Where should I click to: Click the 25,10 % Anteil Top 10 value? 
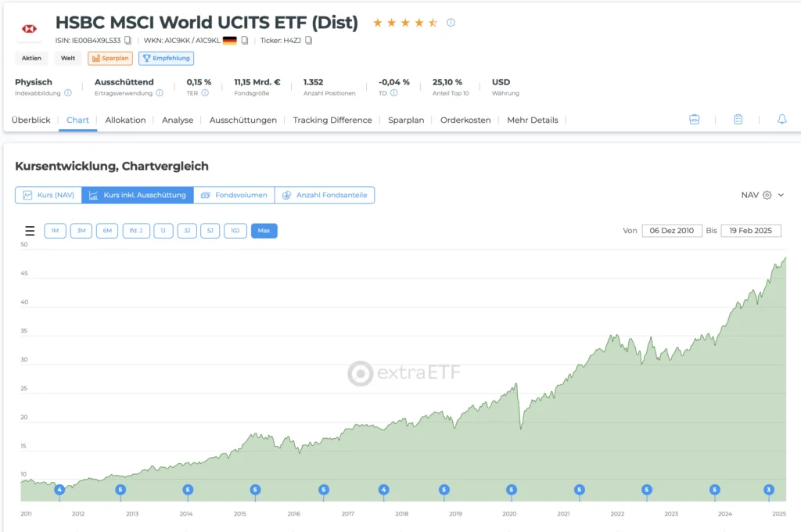click(447, 82)
